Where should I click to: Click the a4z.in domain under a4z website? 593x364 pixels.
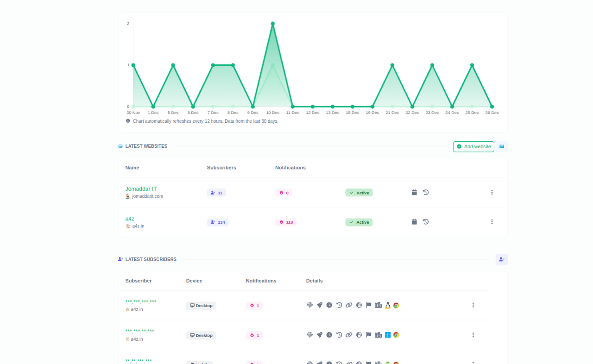click(138, 226)
